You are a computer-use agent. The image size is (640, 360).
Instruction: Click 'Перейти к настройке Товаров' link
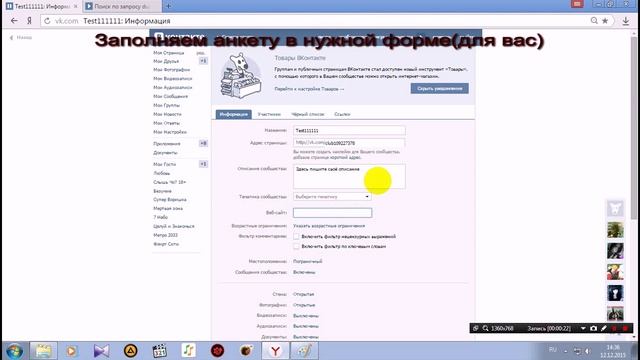click(x=309, y=89)
